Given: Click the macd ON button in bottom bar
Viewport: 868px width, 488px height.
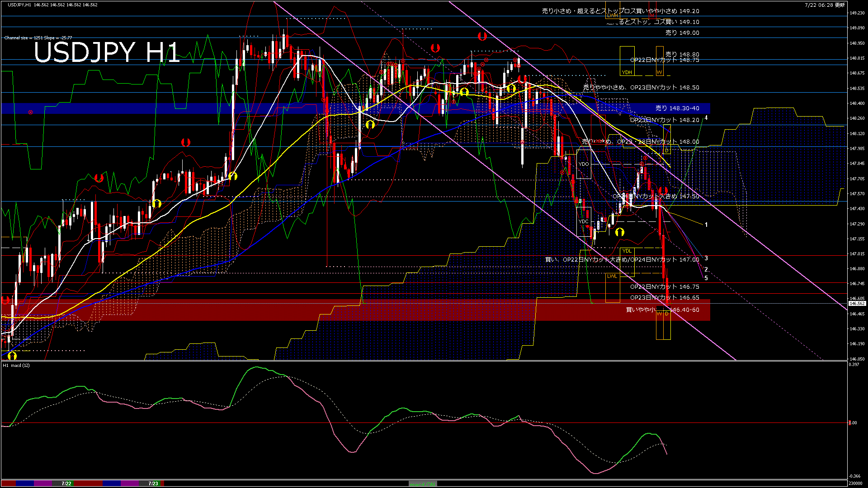Looking at the screenshot, I should pos(423,483).
